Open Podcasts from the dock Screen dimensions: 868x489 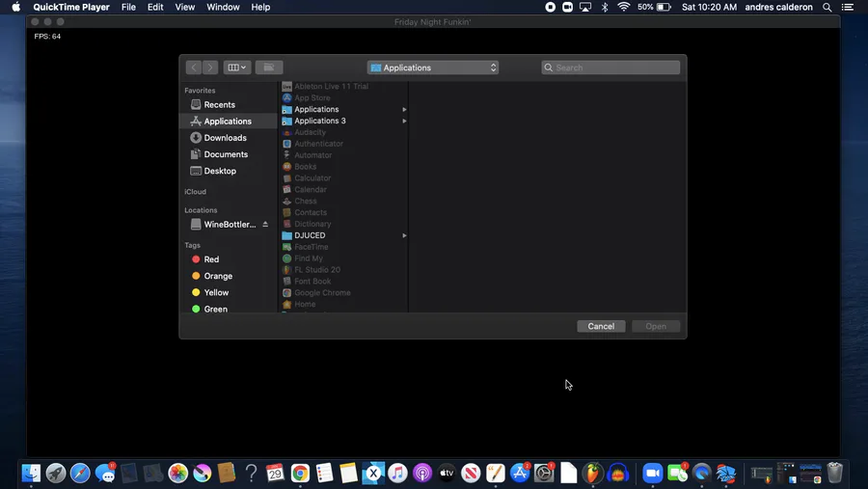421,473
